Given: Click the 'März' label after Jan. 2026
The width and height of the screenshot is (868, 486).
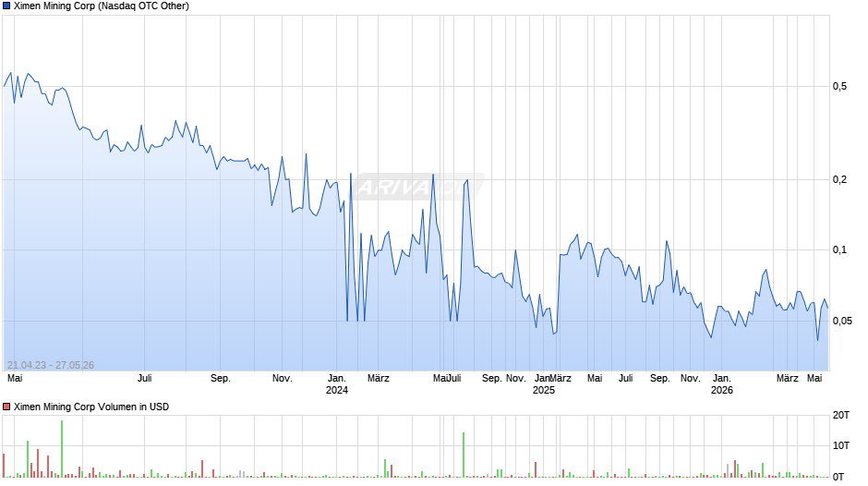Looking at the screenshot, I should pos(787,379).
